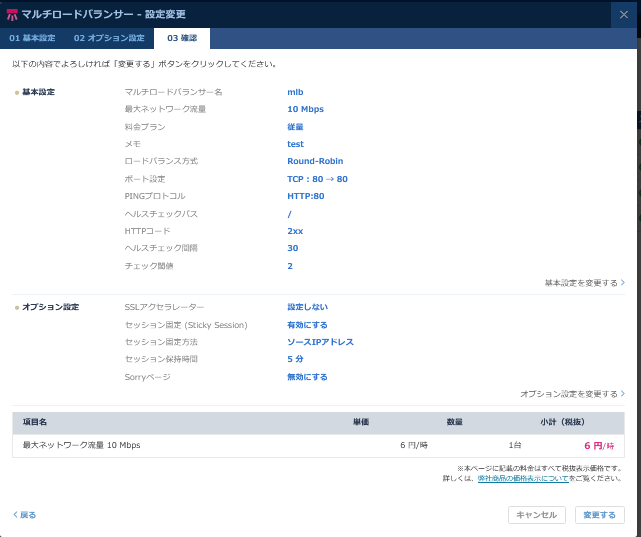Viewport: 641px width, 537px height.
Task: Click the 基本設定 section heading bullet
Action: tap(16, 92)
